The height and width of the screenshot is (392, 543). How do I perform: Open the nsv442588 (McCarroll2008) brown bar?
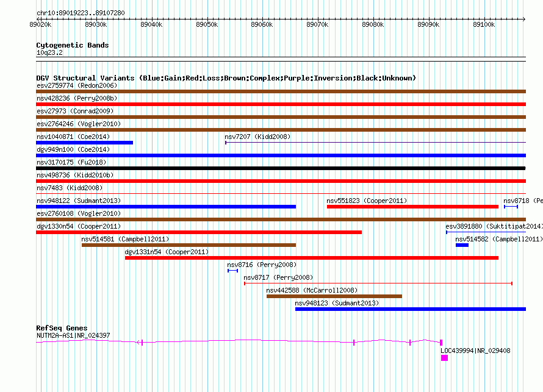334,296
